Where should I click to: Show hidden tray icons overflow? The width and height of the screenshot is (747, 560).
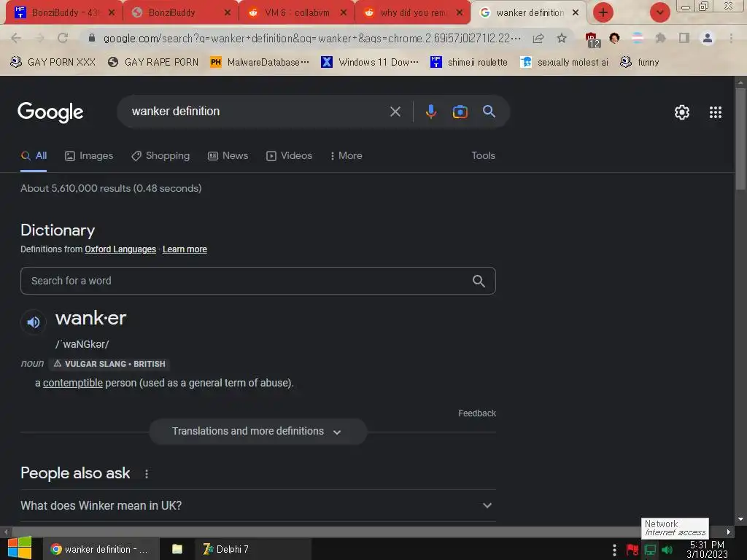614,550
